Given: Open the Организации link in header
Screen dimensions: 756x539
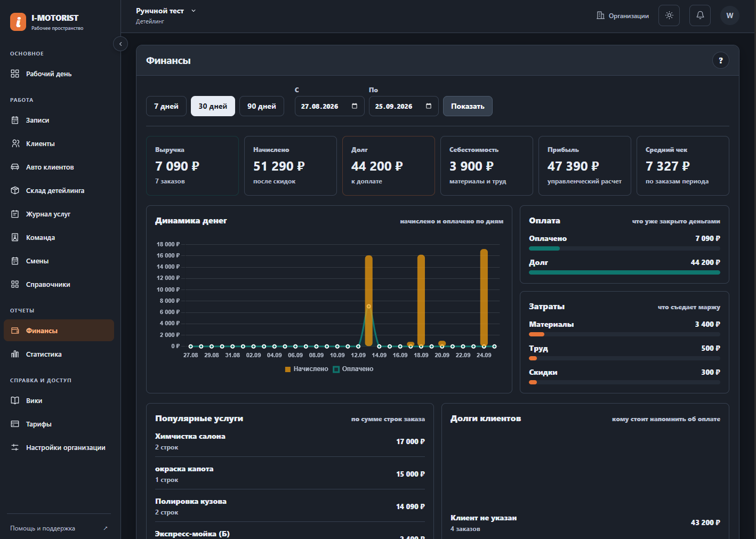Looking at the screenshot, I should [x=623, y=15].
